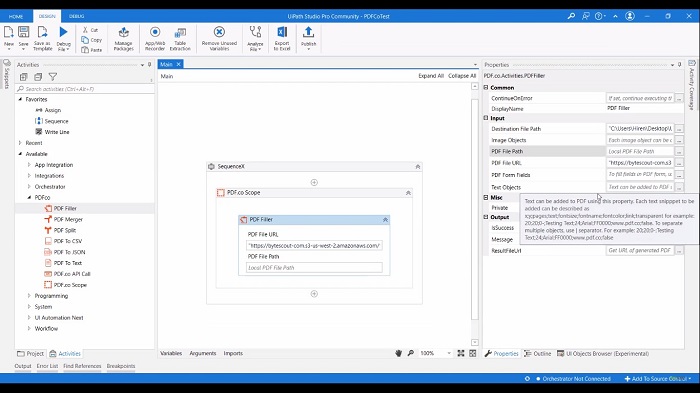Launch App/Web Recorder
The height and width of the screenshot is (393, 700).
(x=155, y=38)
